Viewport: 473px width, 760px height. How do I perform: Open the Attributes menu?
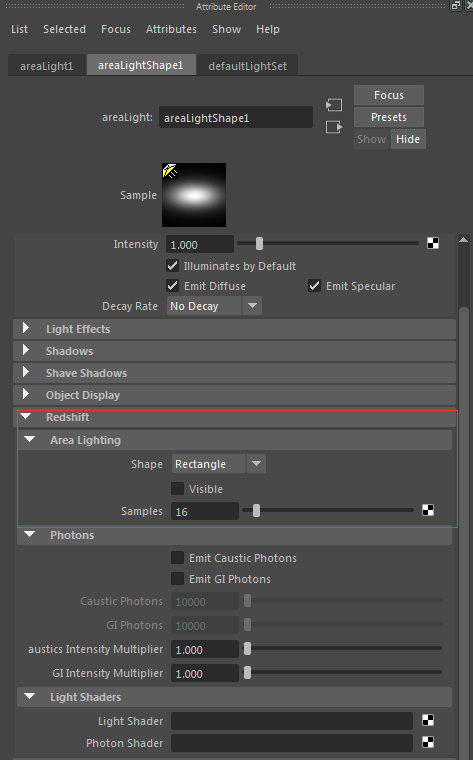point(171,29)
